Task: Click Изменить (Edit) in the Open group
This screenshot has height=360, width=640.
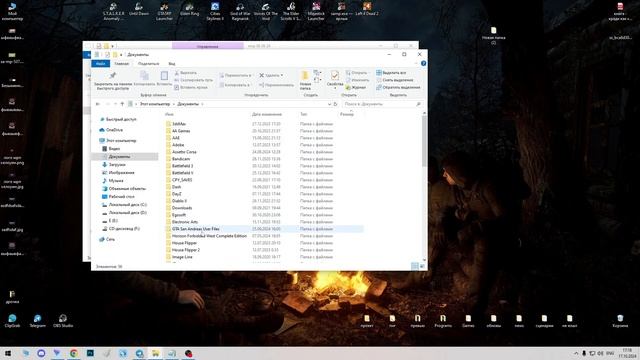Action: coord(357,80)
